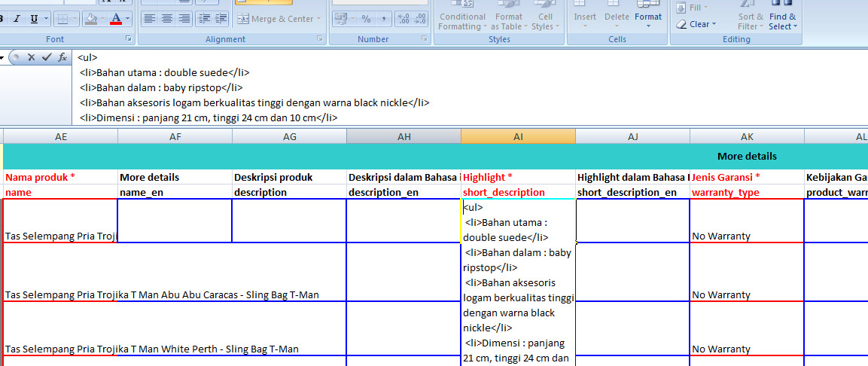
Task: Click 'Nama produk *' header cell
Action: [61, 177]
